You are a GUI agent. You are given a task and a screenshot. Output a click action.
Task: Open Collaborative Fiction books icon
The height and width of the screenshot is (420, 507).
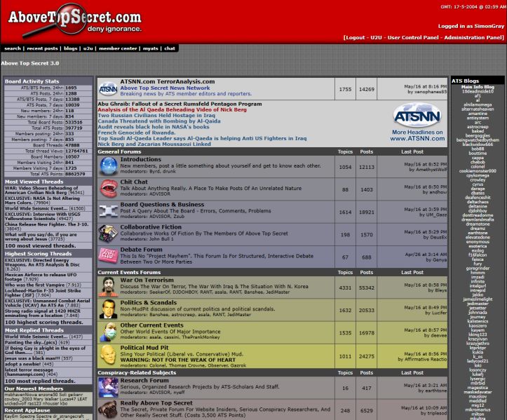point(108,233)
